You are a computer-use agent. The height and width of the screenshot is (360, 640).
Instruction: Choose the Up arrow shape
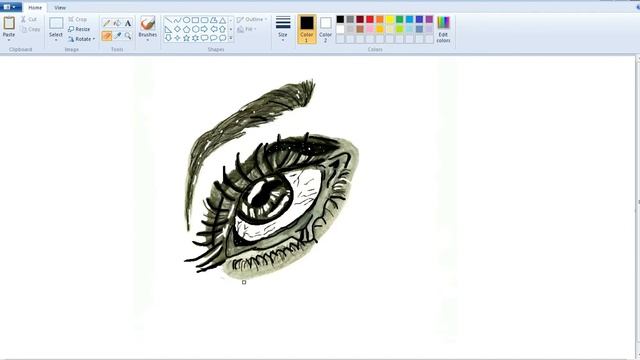[222, 29]
